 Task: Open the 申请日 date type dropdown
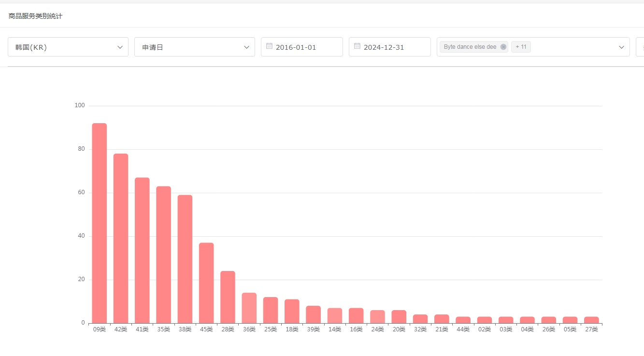coord(194,47)
